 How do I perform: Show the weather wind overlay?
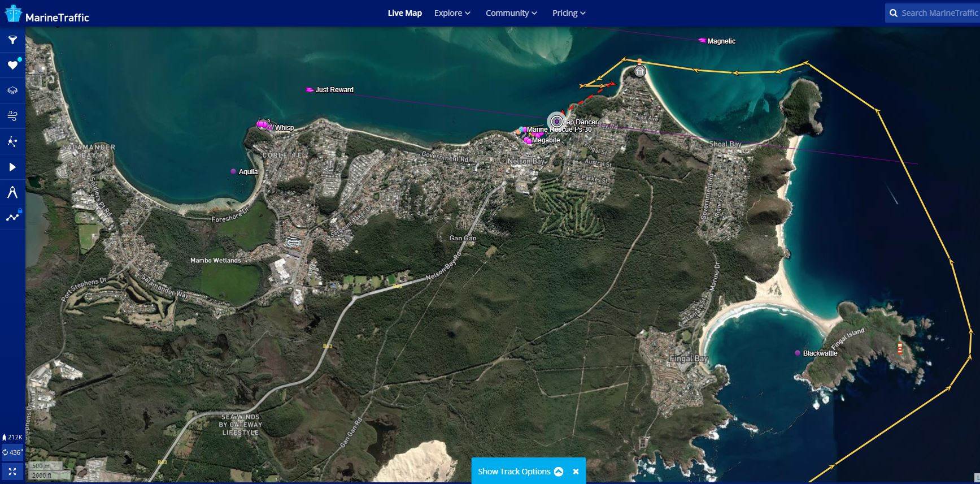click(x=12, y=116)
